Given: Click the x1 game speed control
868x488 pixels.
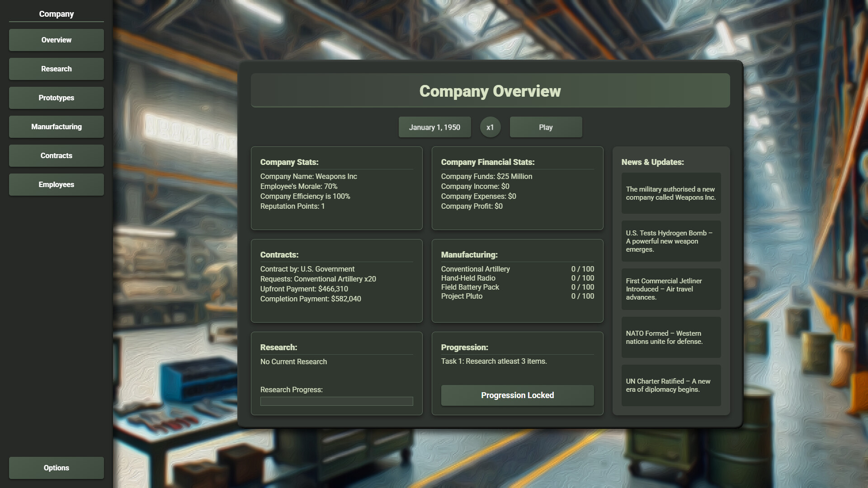Looking at the screenshot, I should (491, 127).
